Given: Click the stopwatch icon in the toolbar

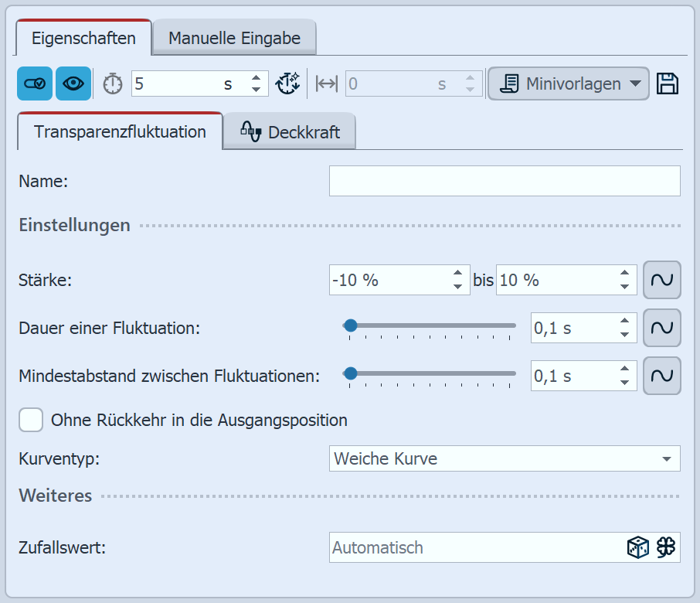Looking at the screenshot, I should (x=111, y=83).
